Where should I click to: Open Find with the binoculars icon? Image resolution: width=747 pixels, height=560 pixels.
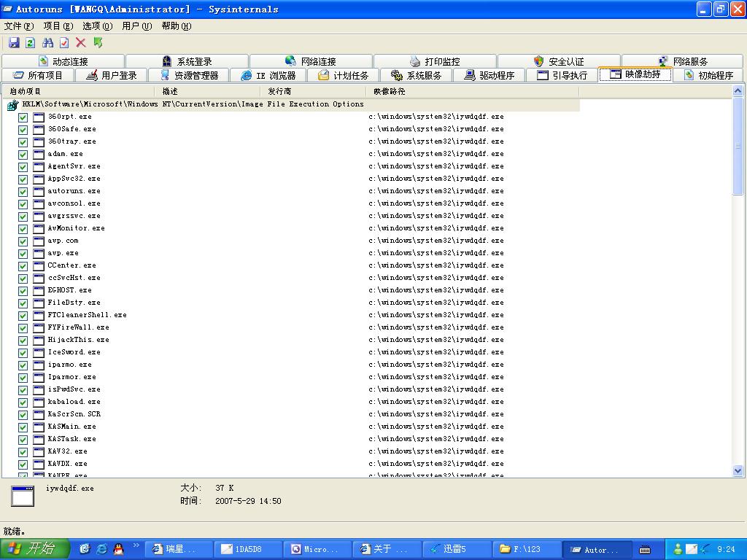point(47,43)
